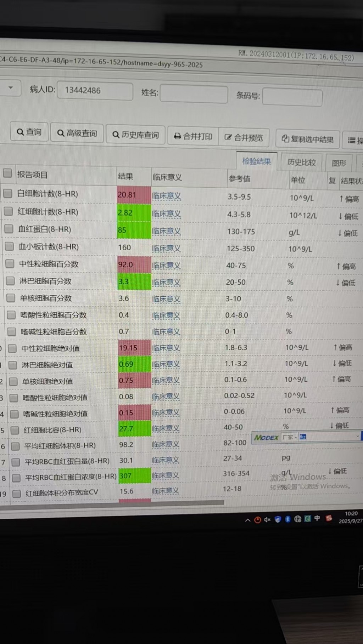Click the green MCDEX logo on the toolbar
The height and width of the screenshot is (644, 363).
point(266,438)
